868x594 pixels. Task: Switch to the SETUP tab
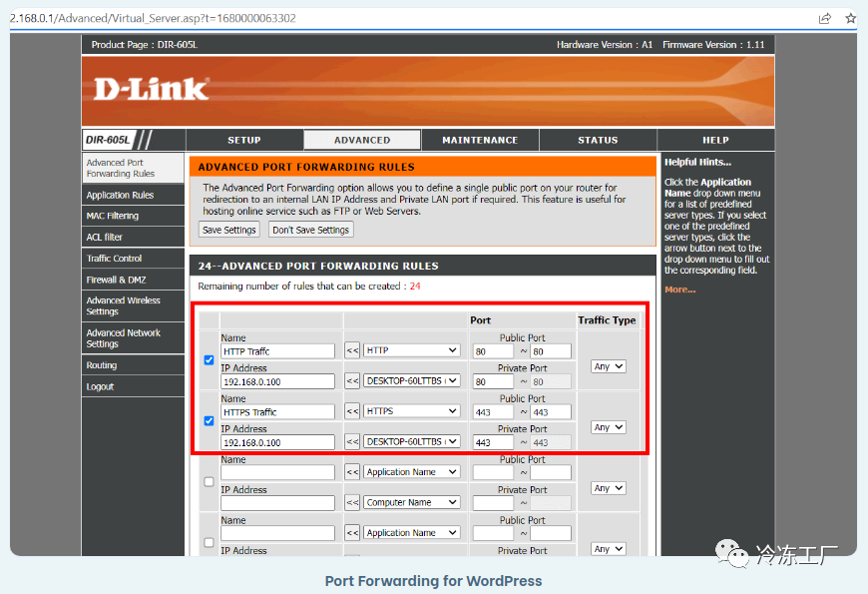244,140
